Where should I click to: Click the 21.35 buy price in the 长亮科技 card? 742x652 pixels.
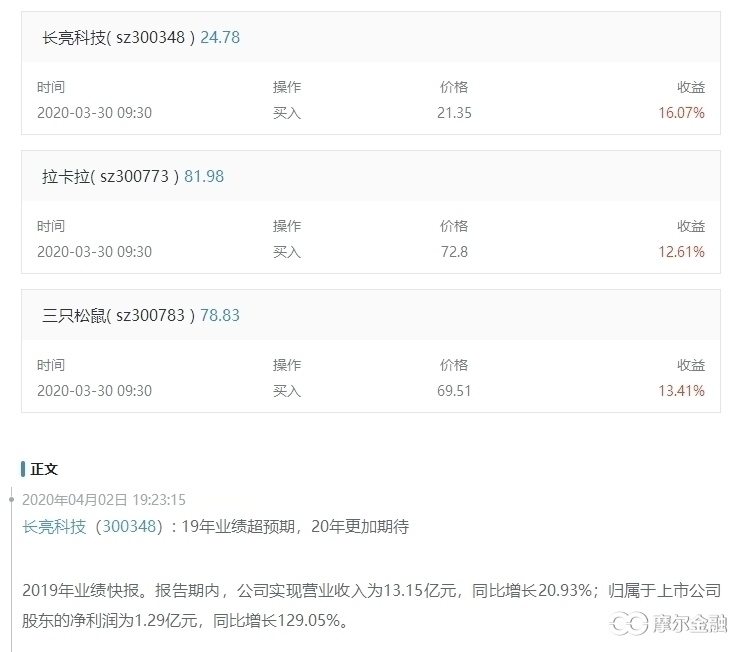[x=454, y=113]
